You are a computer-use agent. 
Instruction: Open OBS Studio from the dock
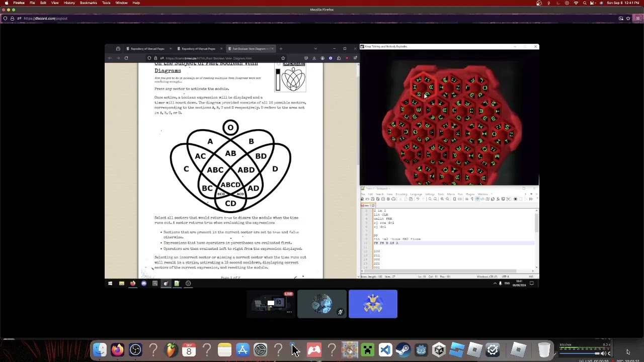click(135, 349)
